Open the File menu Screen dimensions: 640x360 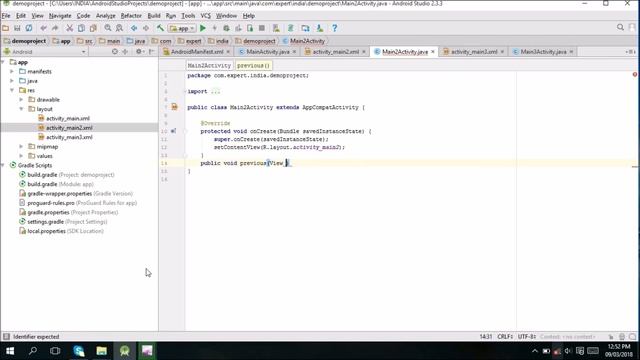click(x=6, y=16)
